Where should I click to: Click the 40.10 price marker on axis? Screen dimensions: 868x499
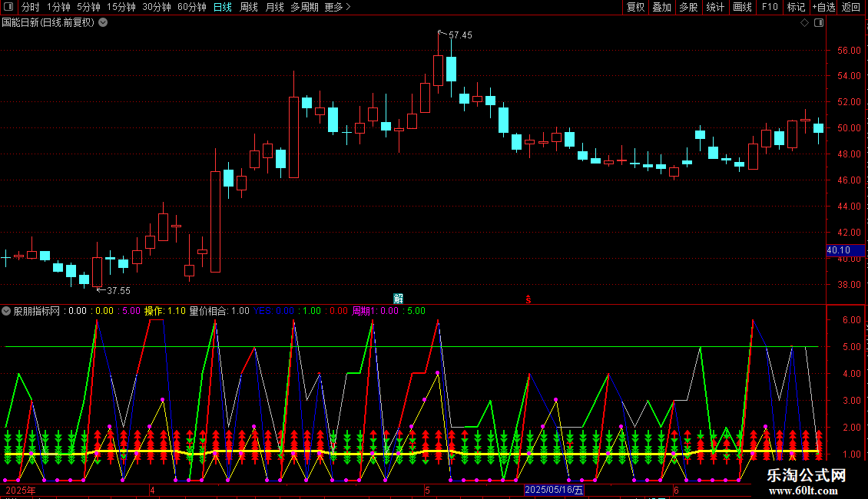(839, 249)
